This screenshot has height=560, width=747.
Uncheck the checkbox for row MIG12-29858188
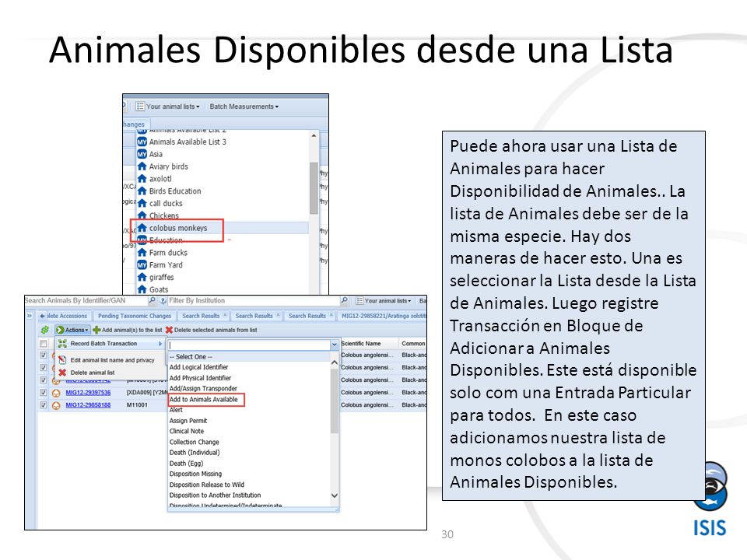click(x=44, y=404)
